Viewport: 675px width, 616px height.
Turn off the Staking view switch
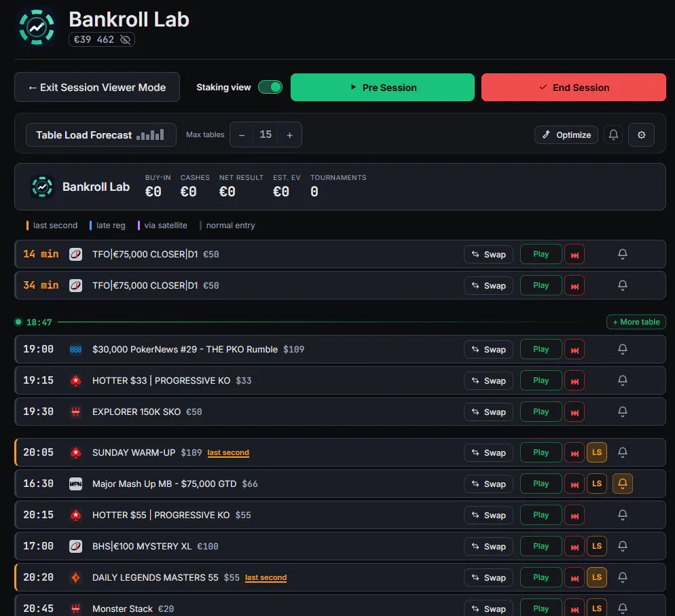[270, 87]
